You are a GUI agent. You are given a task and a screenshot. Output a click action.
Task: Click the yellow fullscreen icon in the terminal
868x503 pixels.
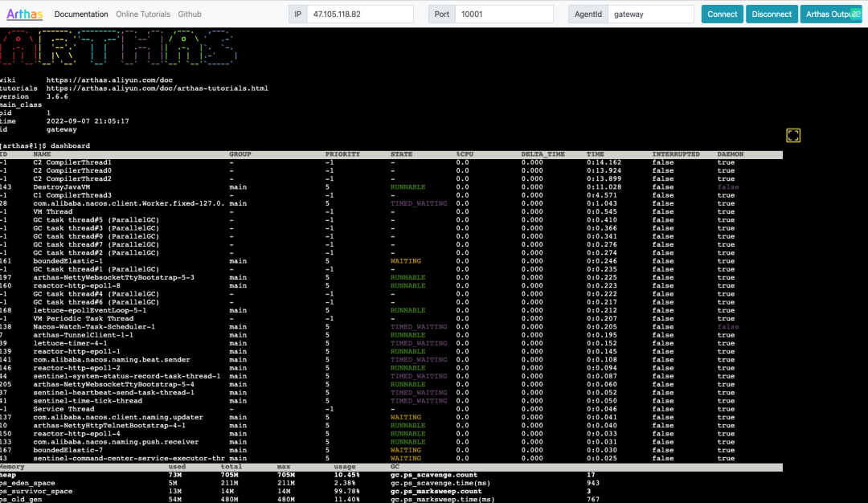[793, 136]
